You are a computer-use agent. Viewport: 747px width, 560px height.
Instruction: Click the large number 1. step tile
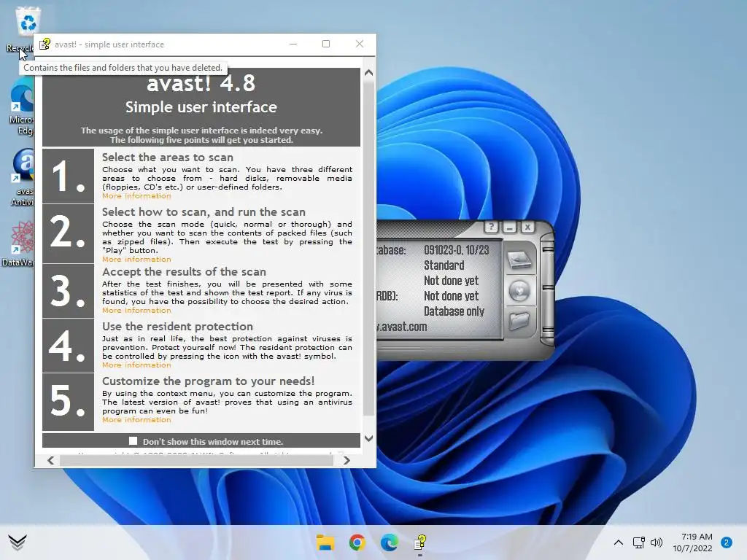click(68, 176)
